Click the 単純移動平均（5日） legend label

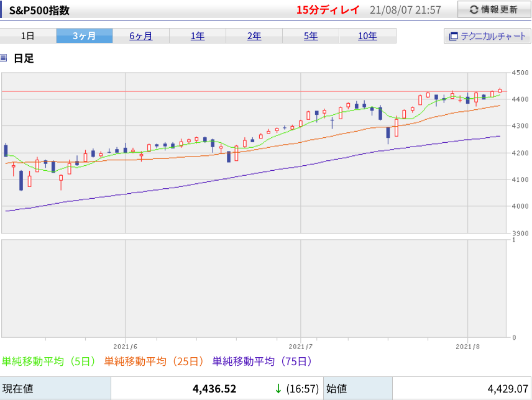[50, 361]
